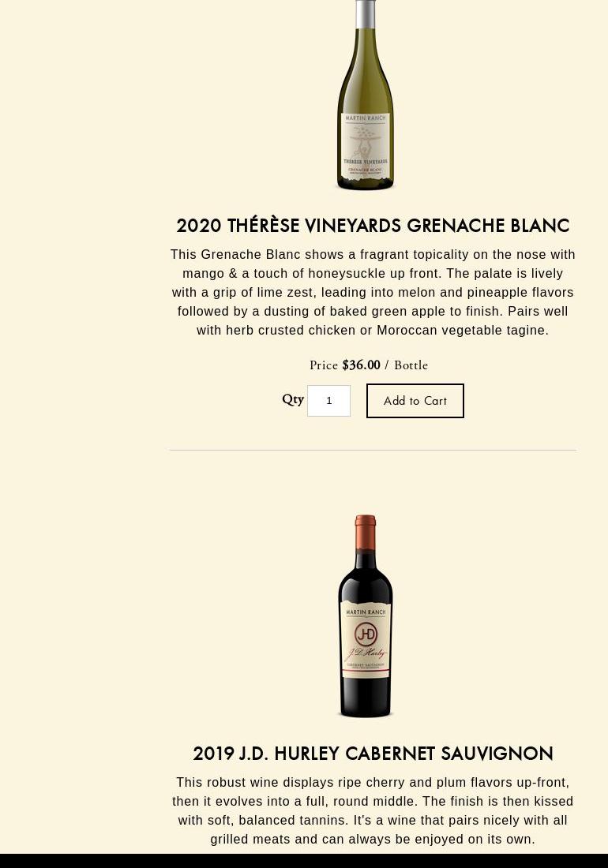The width and height of the screenshot is (608, 868).
Task: Click the Grenache Blanc description paragraph
Action: point(373,292)
